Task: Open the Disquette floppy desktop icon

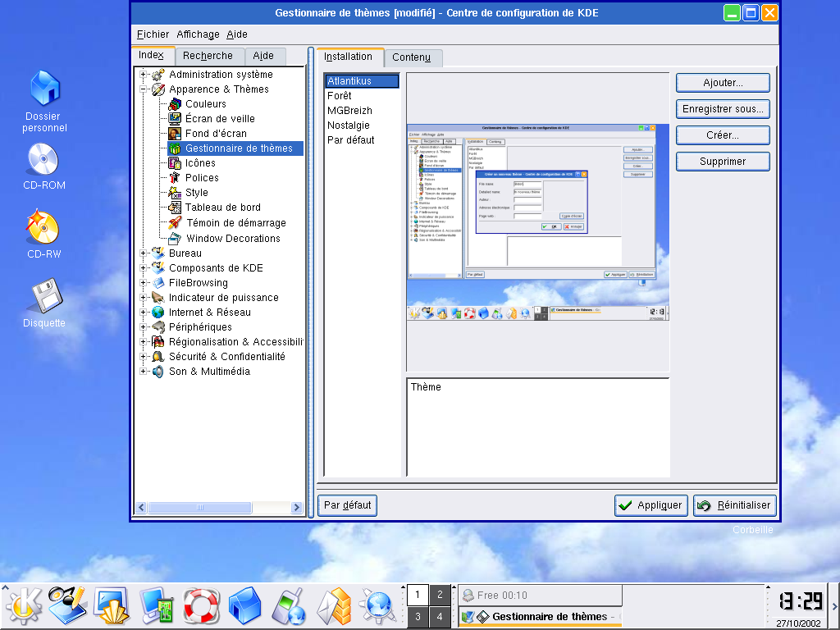Action: coord(45,295)
